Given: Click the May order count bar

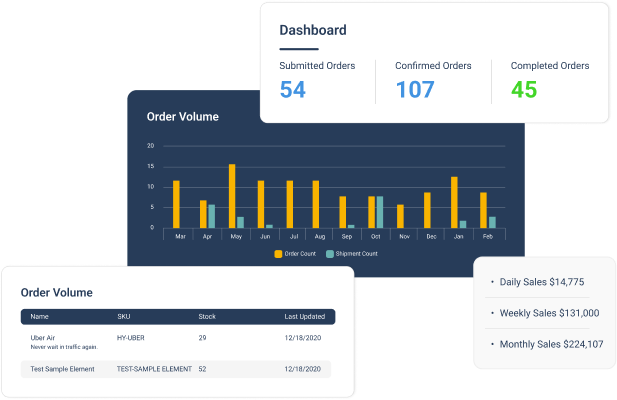Looking at the screenshot, I should (x=232, y=196).
